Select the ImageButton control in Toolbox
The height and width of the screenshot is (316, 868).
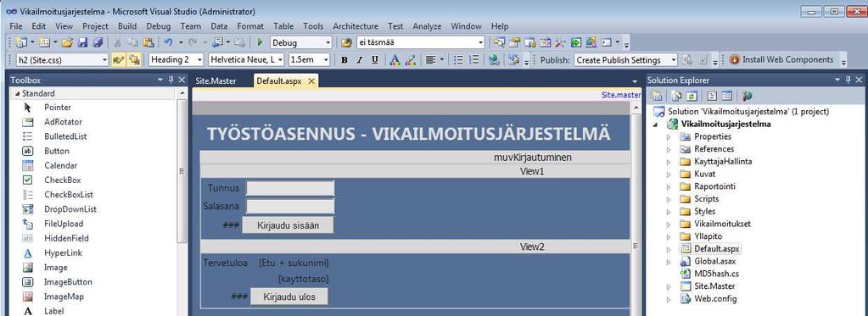point(68,282)
